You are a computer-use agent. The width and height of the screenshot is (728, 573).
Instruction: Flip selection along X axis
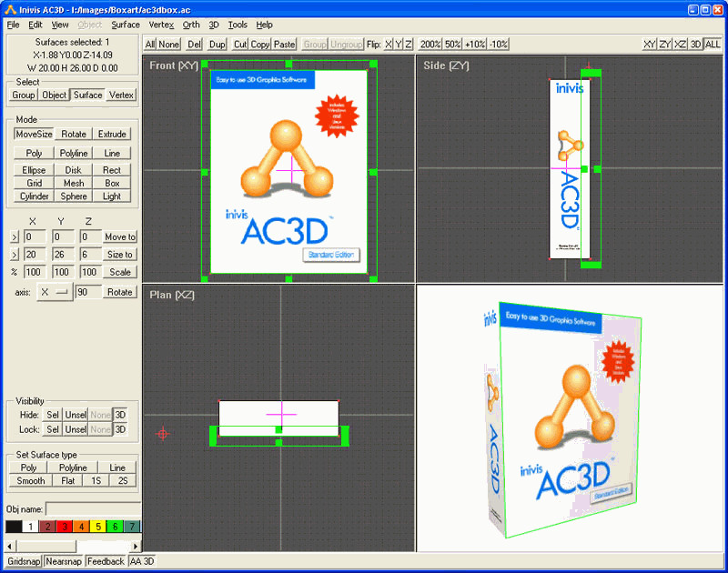click(x=389, y=45)
